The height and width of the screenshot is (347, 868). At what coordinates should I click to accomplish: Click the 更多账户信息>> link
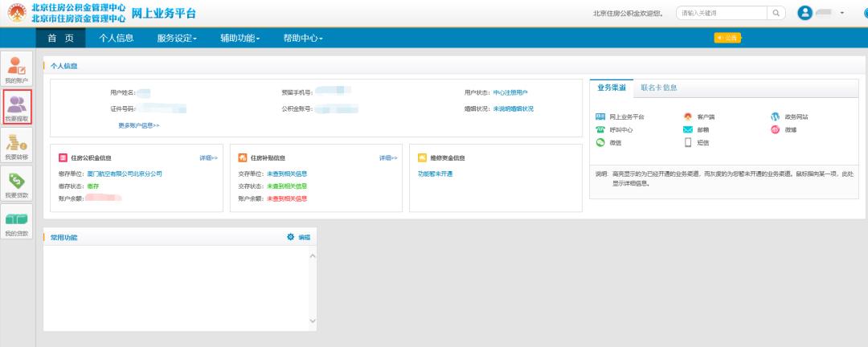[x=139, y=125]
